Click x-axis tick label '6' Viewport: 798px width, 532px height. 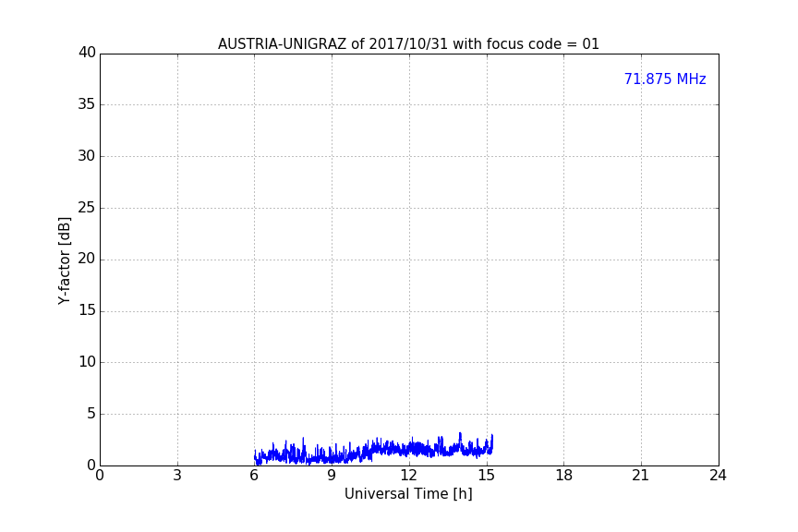[254, 476]
